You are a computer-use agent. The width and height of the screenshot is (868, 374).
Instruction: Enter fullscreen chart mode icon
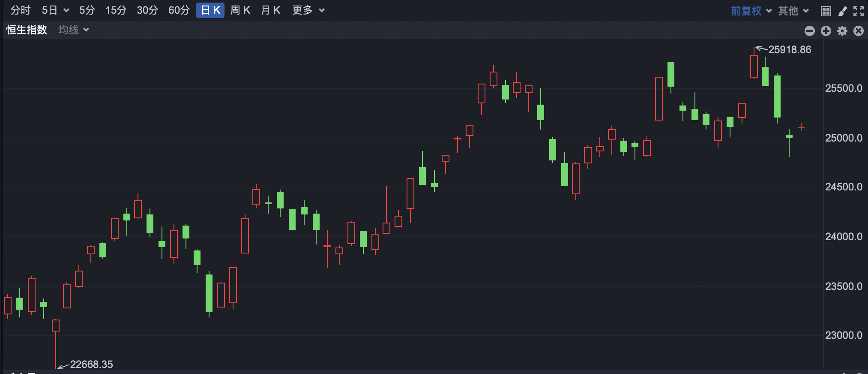tap(859, 11)
